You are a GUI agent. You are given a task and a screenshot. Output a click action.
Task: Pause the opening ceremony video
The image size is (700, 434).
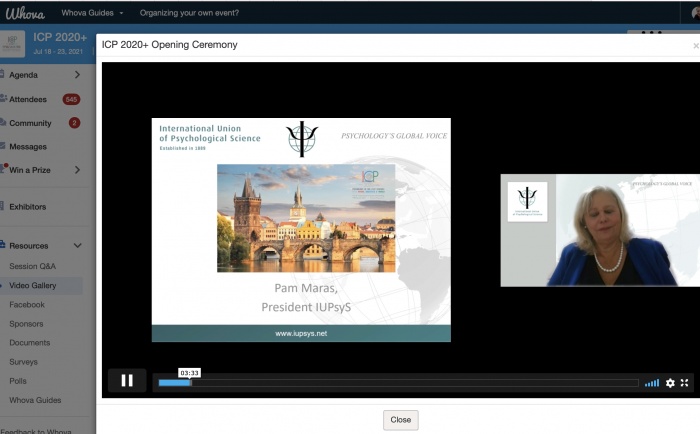tap(127, 381)
